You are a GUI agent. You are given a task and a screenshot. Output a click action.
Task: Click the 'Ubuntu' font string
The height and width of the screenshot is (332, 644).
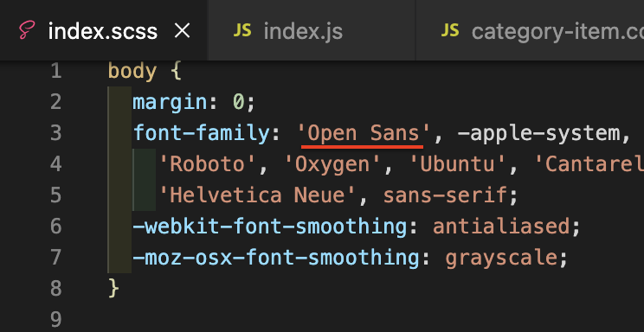point(459,164)
